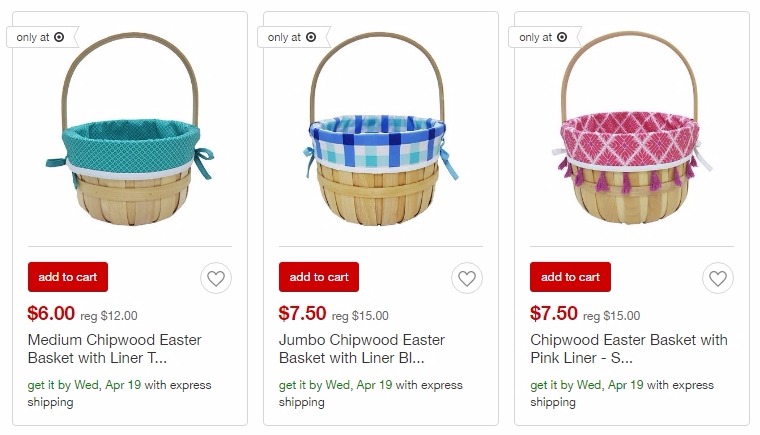760x435 pixels.
Task: Click "only at" Target badge on blue basket
Action: tap(293, 37)
